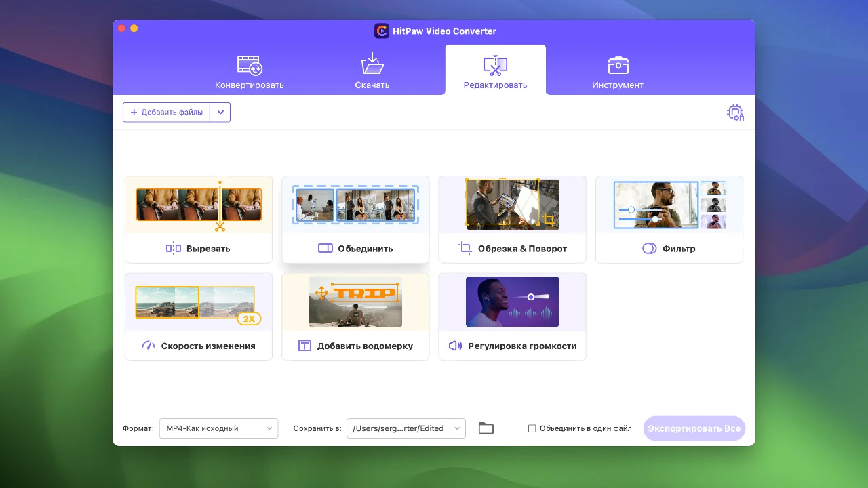Open the Инструмент tab

(x=618, y=73)
